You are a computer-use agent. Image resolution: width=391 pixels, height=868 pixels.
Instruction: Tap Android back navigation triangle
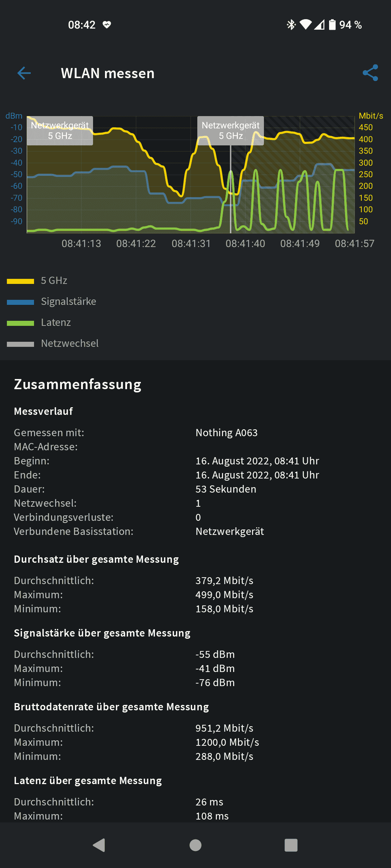coord(99,845)
